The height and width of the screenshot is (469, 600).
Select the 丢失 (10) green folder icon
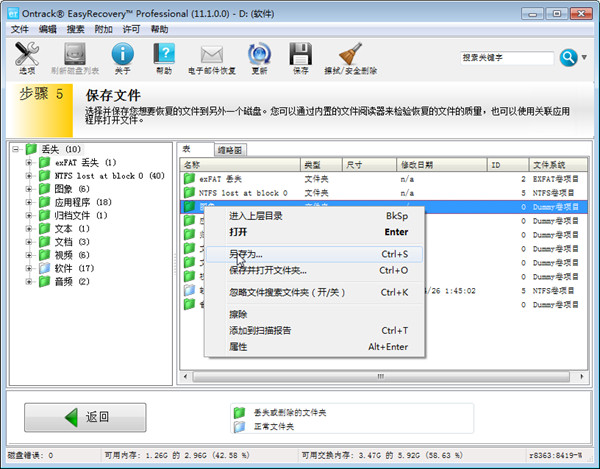pos(31,149)
